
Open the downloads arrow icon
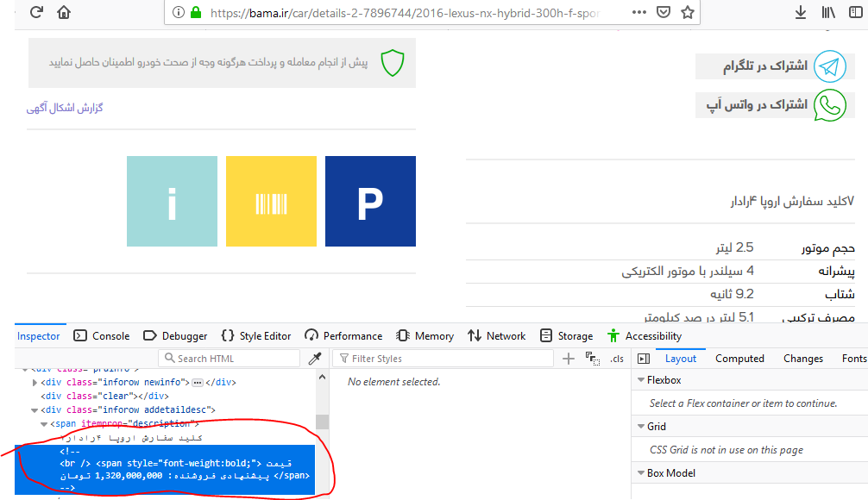[801, 12]
